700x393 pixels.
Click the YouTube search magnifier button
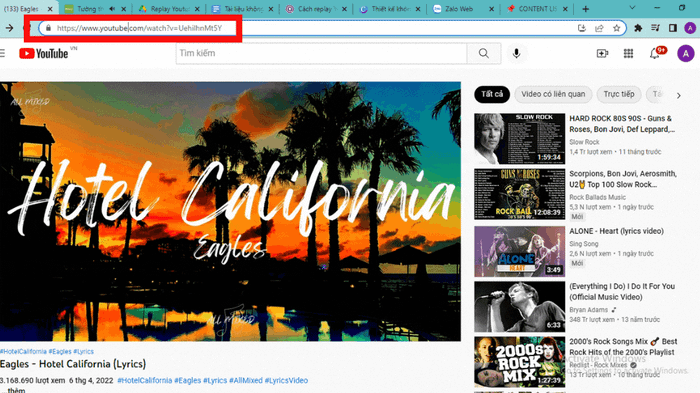pos(483,53)
